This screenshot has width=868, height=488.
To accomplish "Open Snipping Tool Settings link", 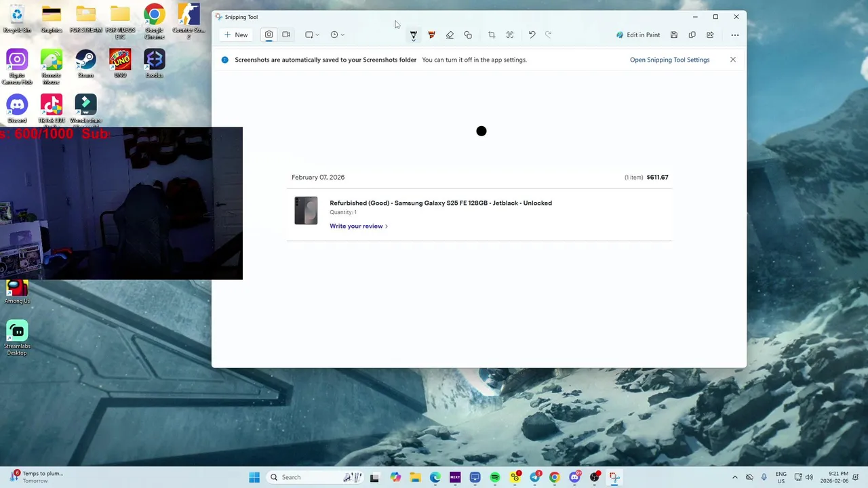I will click(x=669, y=60).
